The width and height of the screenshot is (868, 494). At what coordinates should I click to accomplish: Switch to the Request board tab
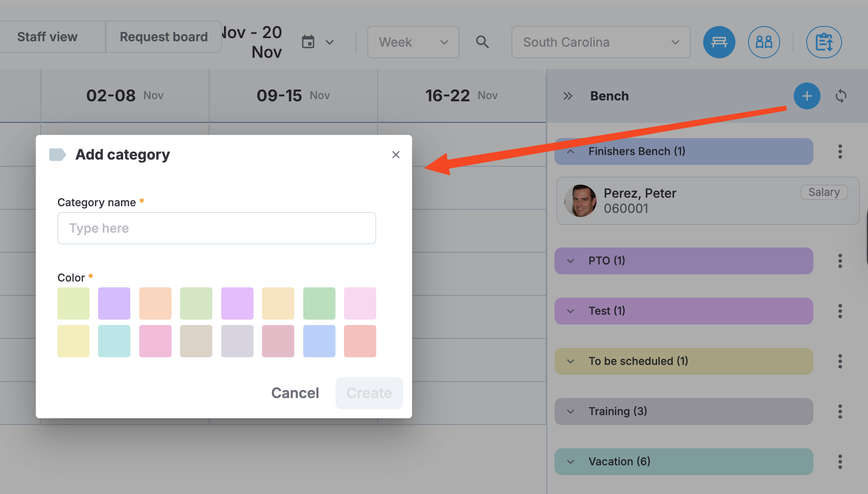[x=163, y=37]
